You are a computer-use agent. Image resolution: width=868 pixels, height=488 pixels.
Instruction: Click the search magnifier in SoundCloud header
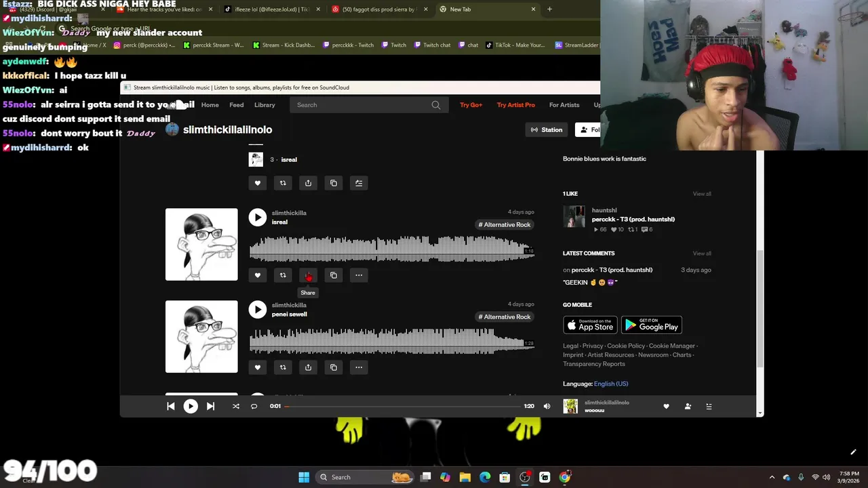436,105
